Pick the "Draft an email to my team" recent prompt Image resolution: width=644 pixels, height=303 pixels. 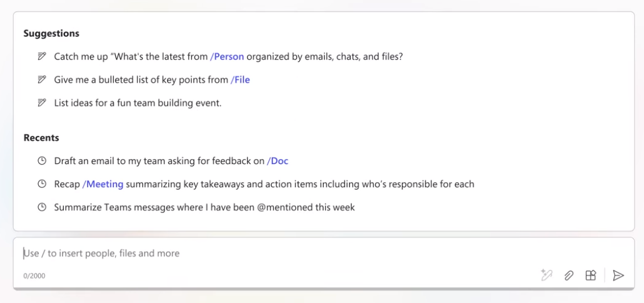159,161
